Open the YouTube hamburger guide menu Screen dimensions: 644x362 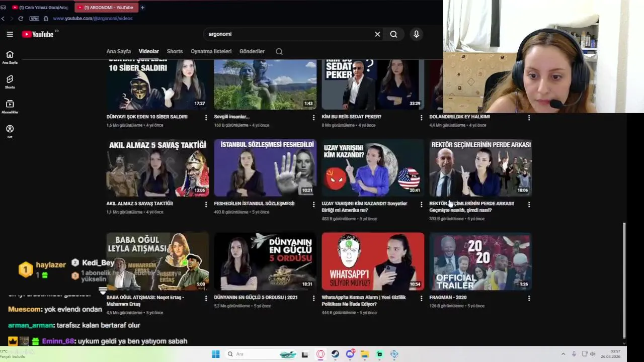(x=10, y=34)
